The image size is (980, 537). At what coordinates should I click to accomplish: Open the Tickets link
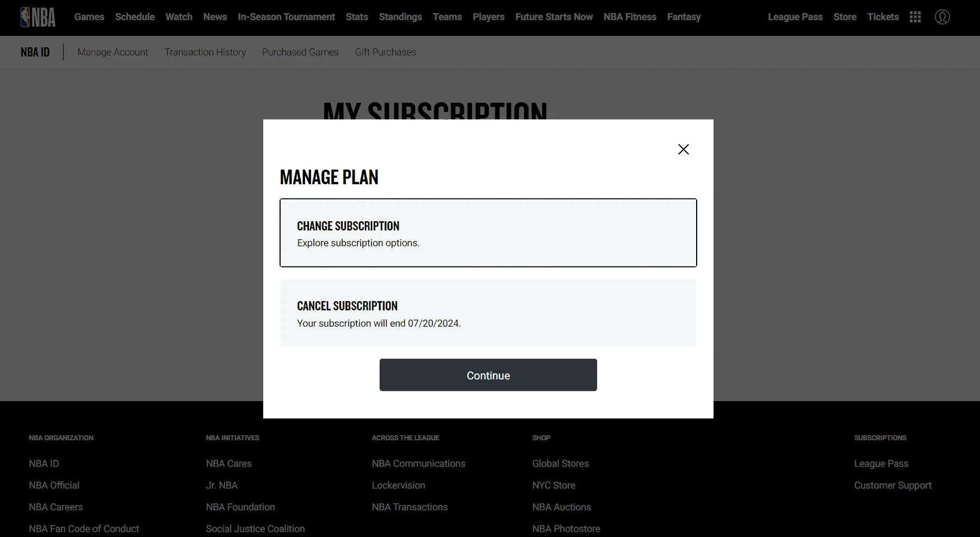[x=883, y=17]
